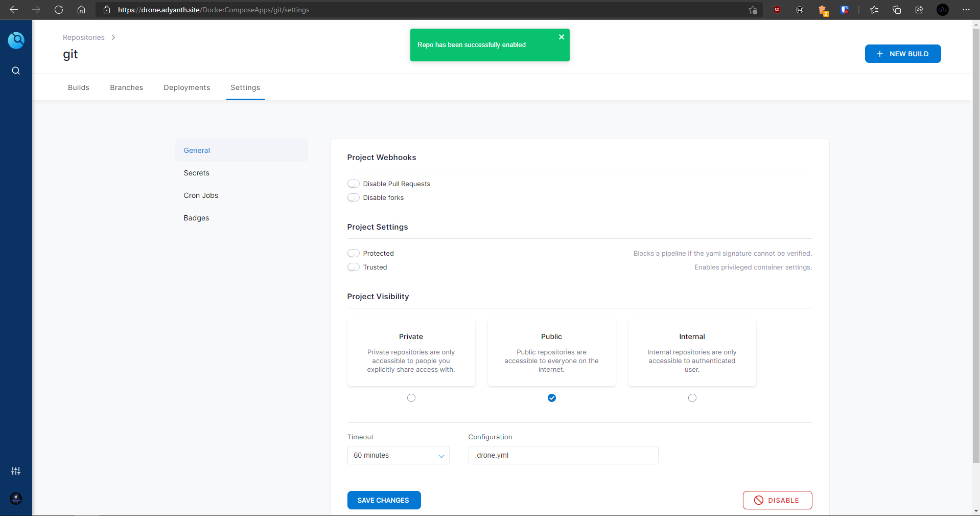This screenshot has width=980, height=516.
Task: Open the settings sliders icon in sidebar
Action: click(16, 471)
